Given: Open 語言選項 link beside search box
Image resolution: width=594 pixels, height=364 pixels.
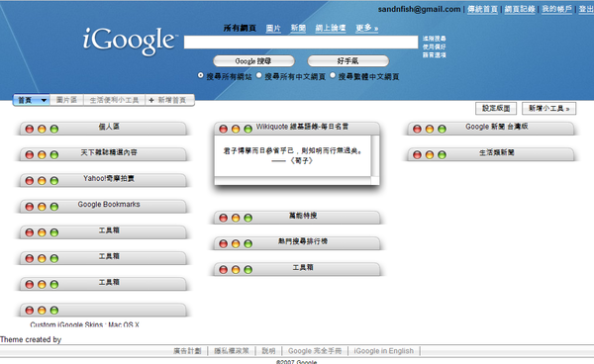Looking at the screenshot, I should 435,55.
